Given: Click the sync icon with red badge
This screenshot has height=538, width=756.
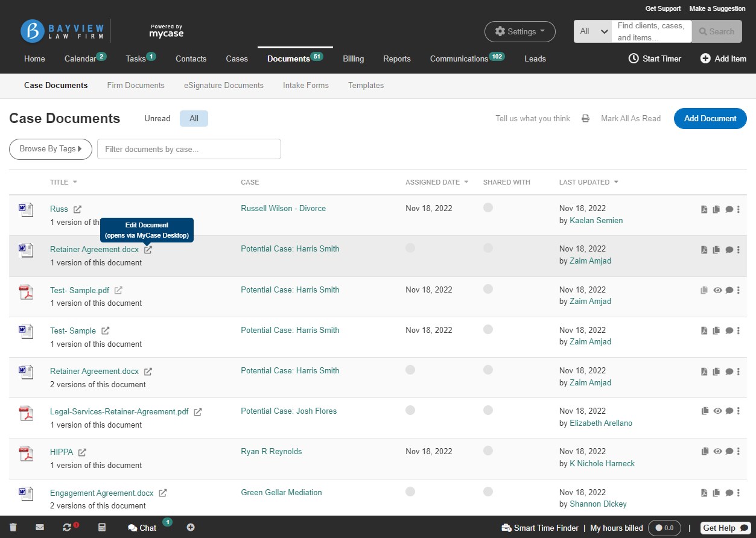Looking at the screenshot, I should pos(68,527).
